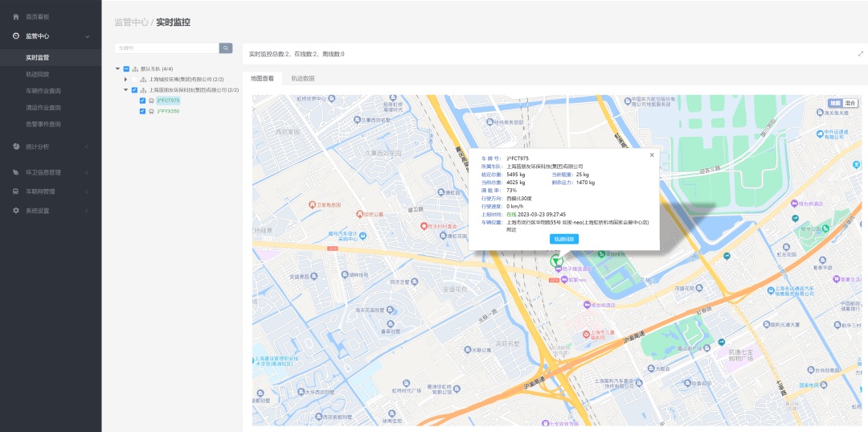Expand the 上海城投环境 tree node arrow

click(x=125, y=80)
